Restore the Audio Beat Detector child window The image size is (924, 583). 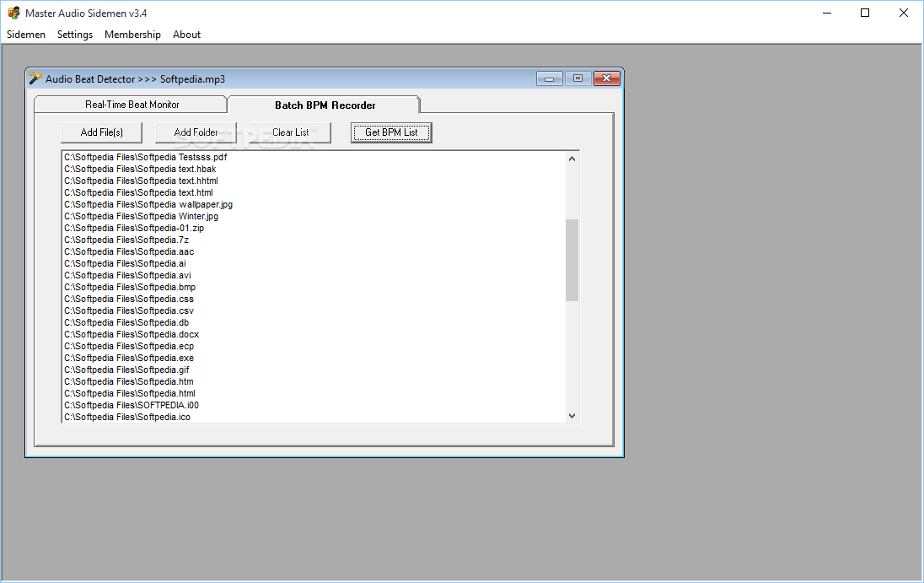click(577, 78)
